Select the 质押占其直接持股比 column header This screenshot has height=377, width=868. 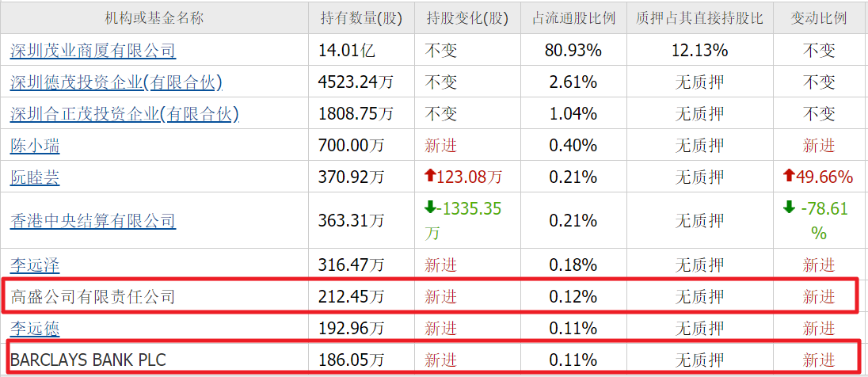pyautogui.click(x=700, y=18)
